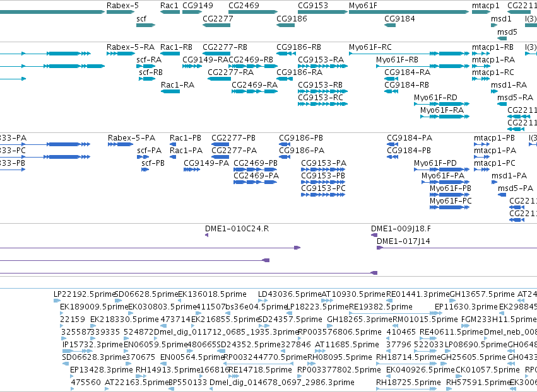Image resolution: width=537 pixels, height=392 pixels.
Task: Click the CG9153-RA transcript label
Action: tap(321, 59)
